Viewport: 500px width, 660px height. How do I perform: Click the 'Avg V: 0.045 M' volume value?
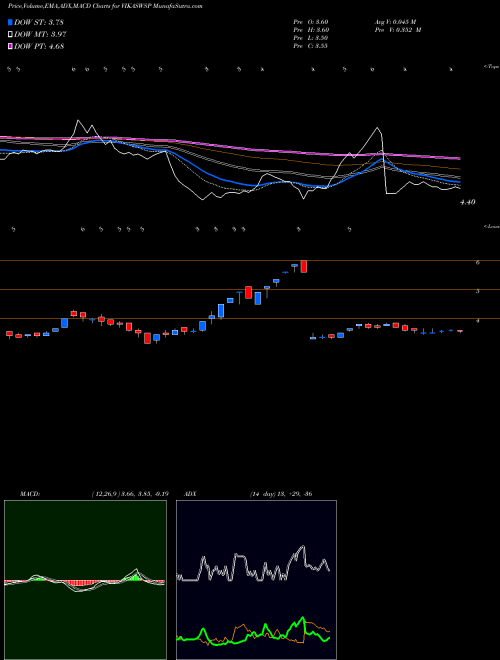click(395, 22)
